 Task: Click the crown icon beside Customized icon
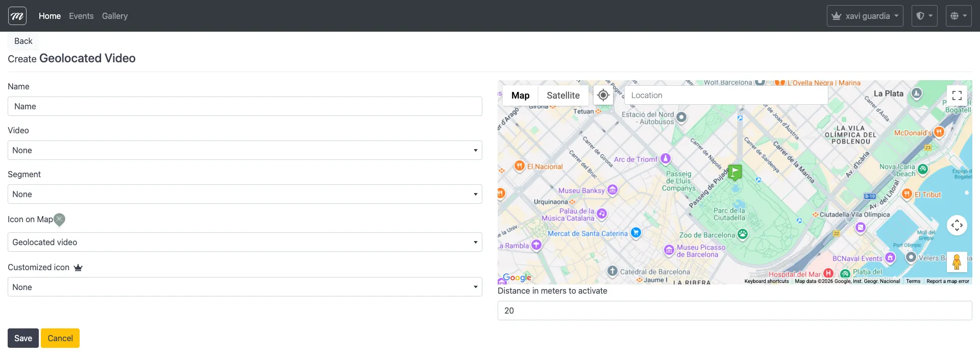click(78, 267)
